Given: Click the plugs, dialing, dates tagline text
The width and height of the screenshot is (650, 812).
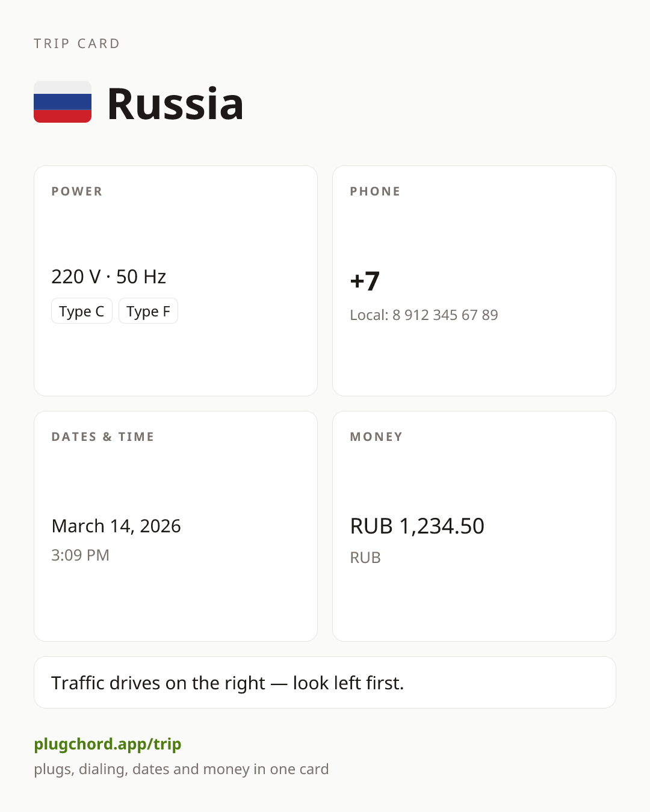Looking at the screenshot, I should [181, 769].
